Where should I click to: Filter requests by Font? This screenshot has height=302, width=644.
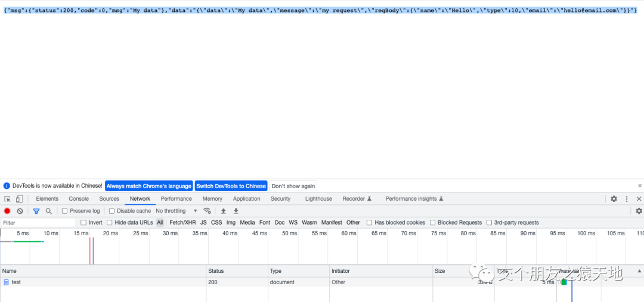click(x=265, y=222)
